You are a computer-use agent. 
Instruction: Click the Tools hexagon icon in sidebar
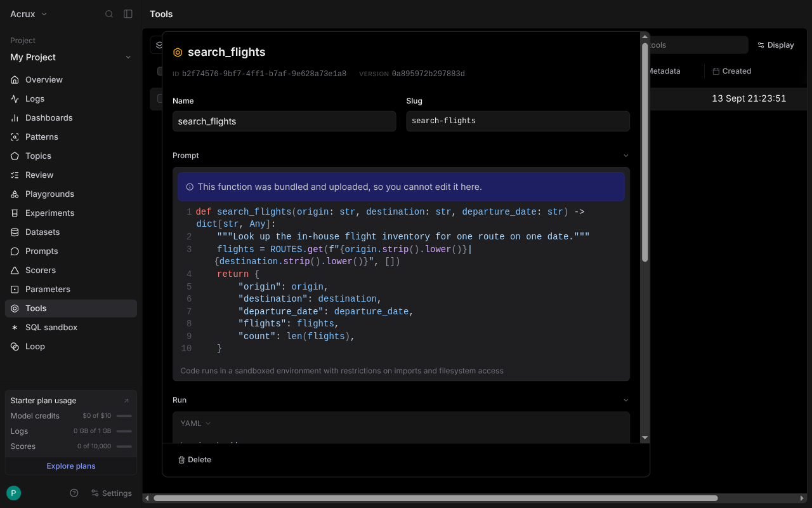[x=15, y=309]
